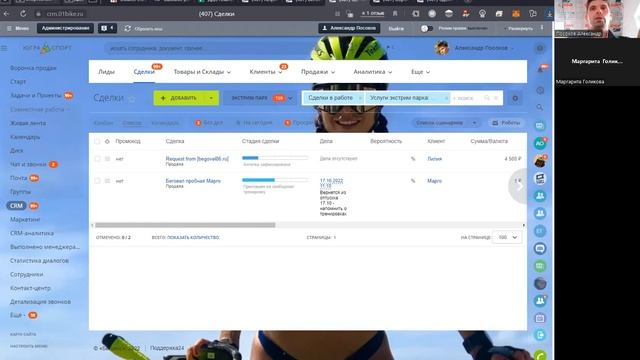Open Воронка продаж in sidebar

coord(33,68)
